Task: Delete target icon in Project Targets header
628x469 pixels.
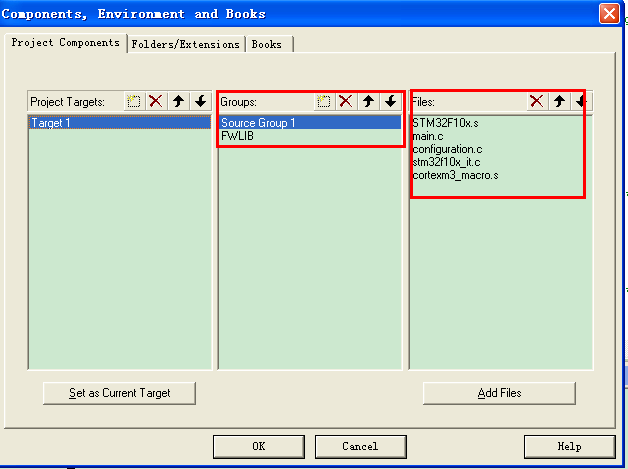Action: tap(155, 101)
